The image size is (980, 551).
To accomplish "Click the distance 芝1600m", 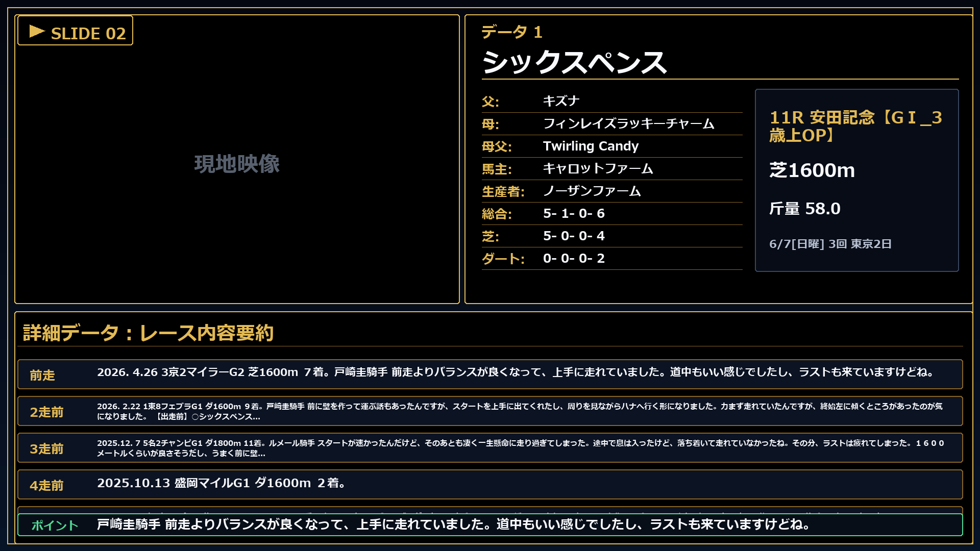I will tap(812, 170).
